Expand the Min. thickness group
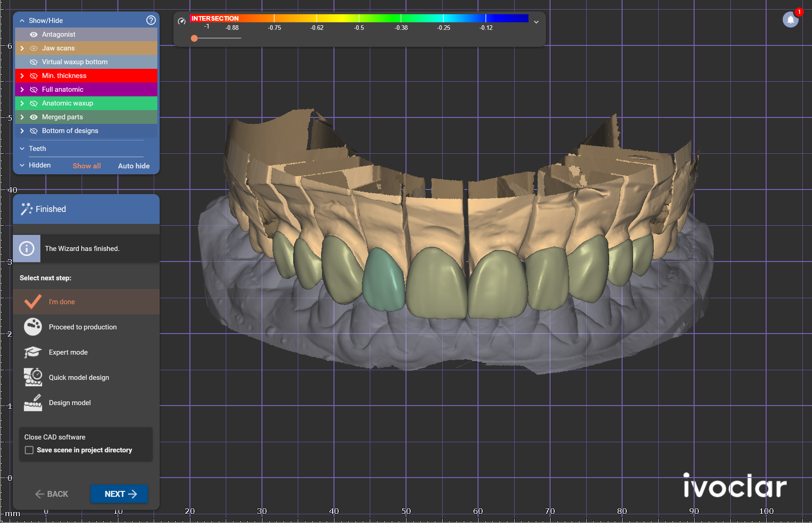Screen dimensions: 812x523 [x=22, y=76]
